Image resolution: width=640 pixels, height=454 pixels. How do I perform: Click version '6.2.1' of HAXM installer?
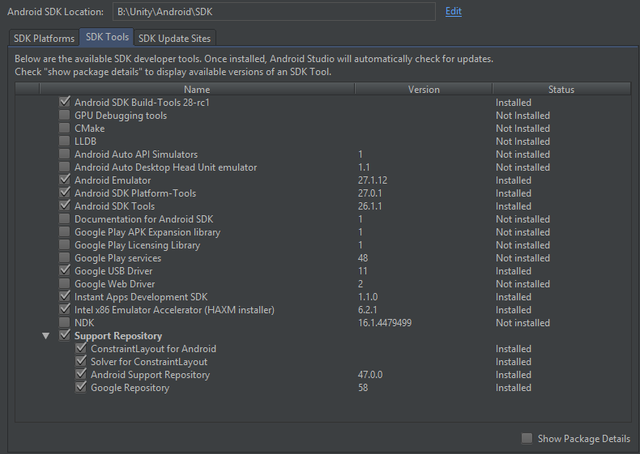click(x=367, y=310)
